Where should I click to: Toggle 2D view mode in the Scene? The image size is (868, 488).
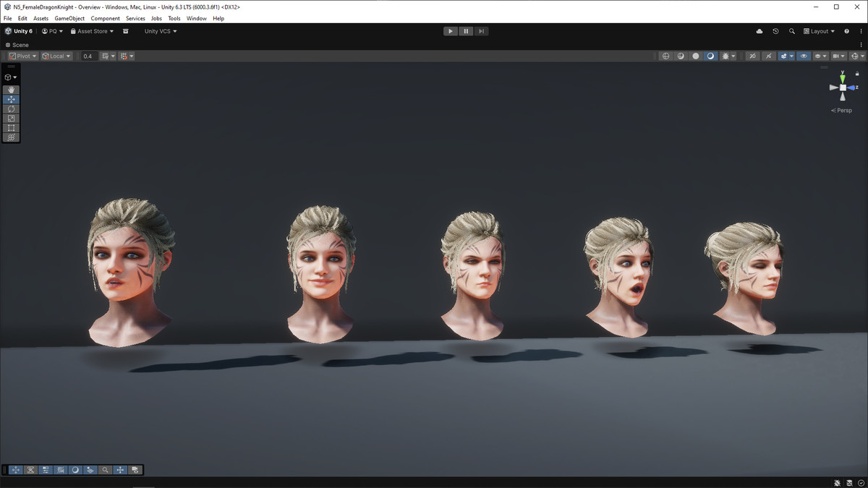pos(752,56)
